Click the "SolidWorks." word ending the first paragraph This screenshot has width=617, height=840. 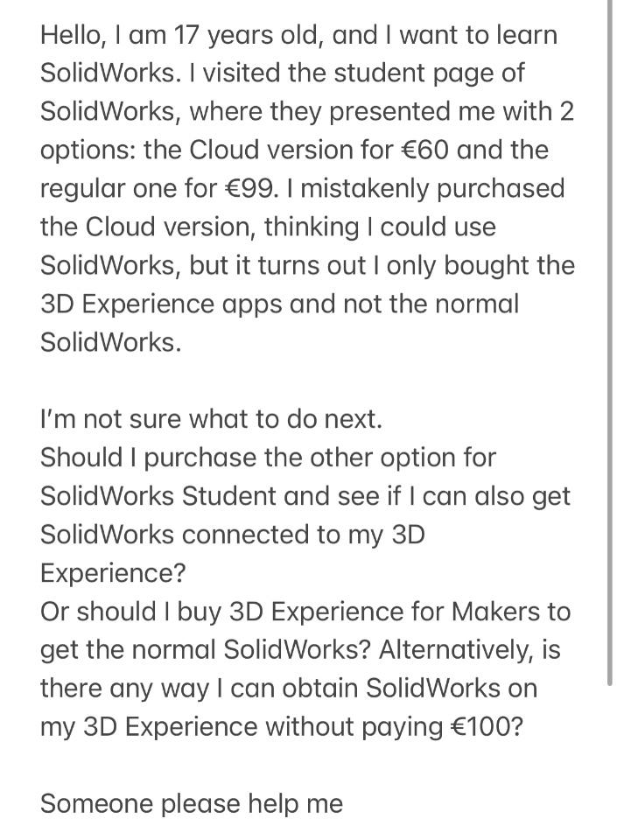pos(111,342)
